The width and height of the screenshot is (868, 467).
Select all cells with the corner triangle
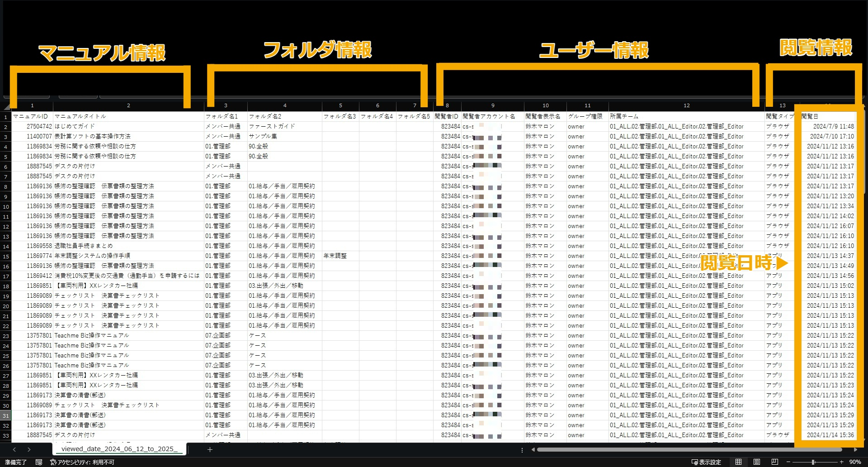[x=6, y=105]
